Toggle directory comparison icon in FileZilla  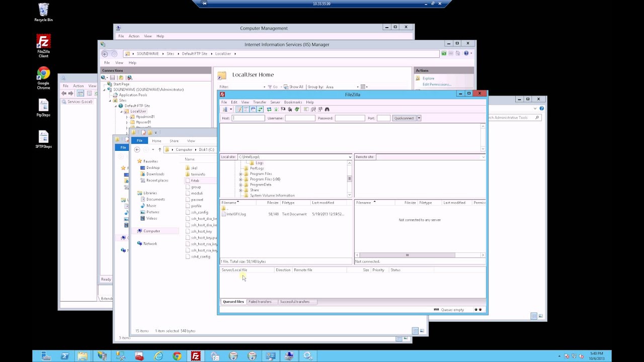pyautogui.click(x=313, y=109)
